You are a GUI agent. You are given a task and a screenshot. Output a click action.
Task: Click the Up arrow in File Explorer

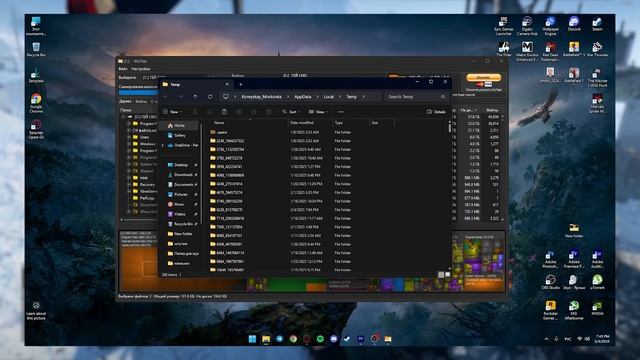[195, 97]
